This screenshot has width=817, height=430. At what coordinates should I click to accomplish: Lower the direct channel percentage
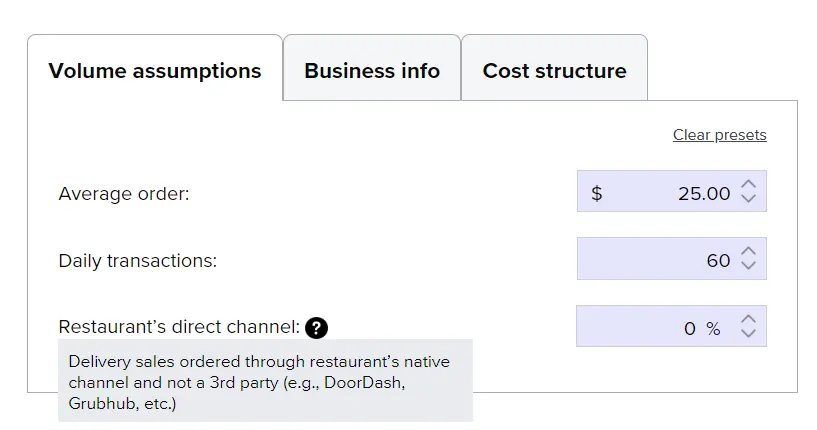point(749,335)
